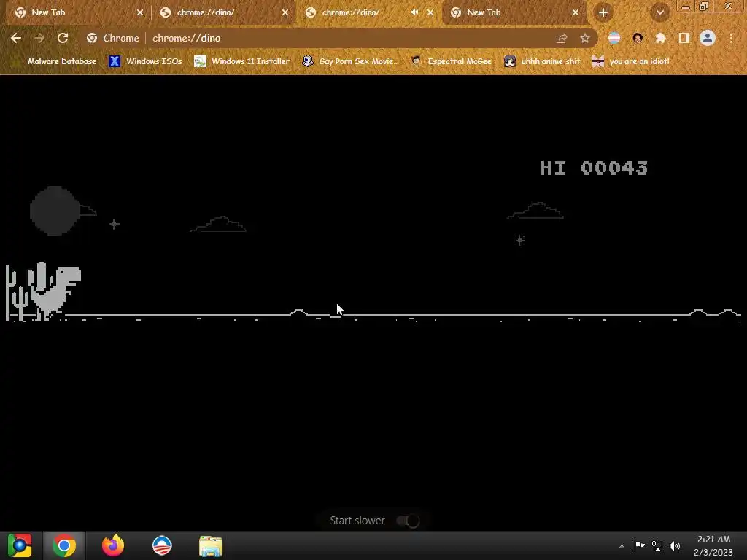
Task: Bookmark this page with the star icon
Action: click(x=585, y=38)
